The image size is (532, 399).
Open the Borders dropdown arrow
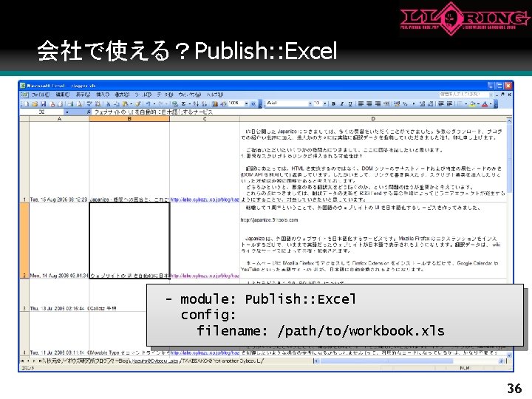pos(465,104)
